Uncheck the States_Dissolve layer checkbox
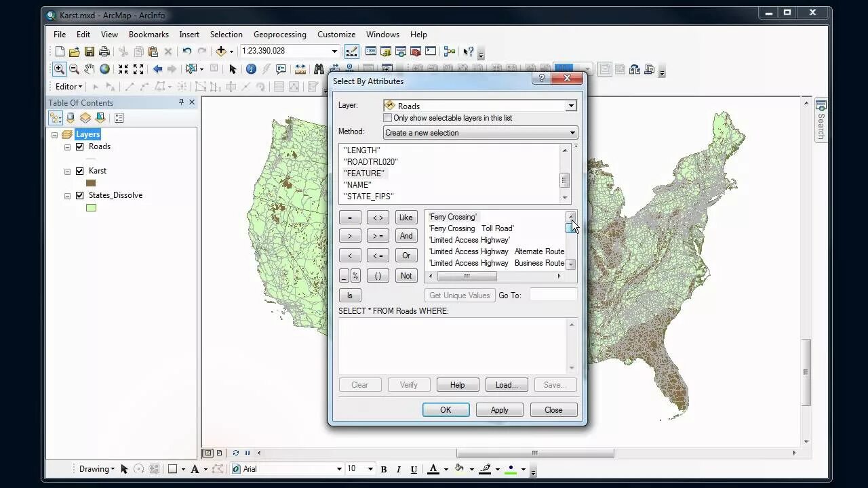Screen dimensions: 868x488 pyautogui.click(x=80, y=195)
